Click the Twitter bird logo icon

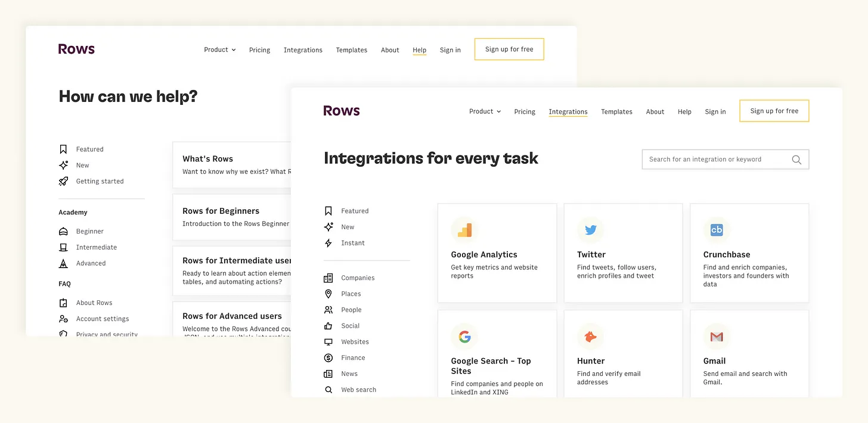coord(591,230)
